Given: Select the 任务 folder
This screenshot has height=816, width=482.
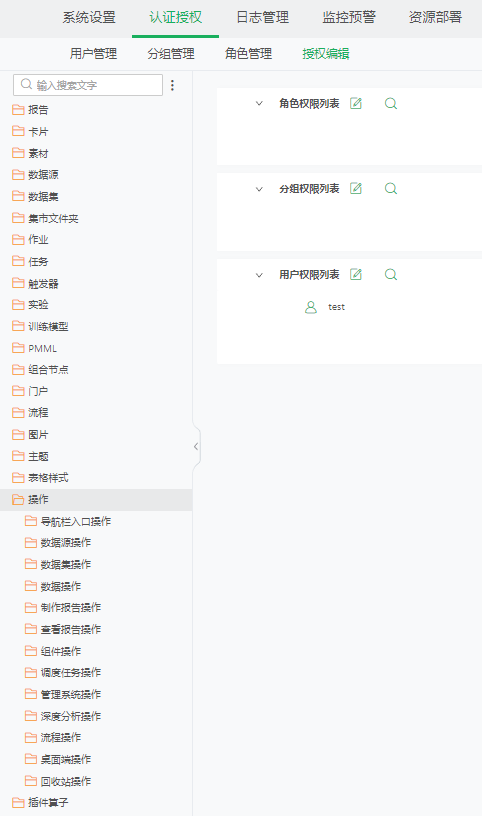Looking at the screenshot, I should point(38,261).
